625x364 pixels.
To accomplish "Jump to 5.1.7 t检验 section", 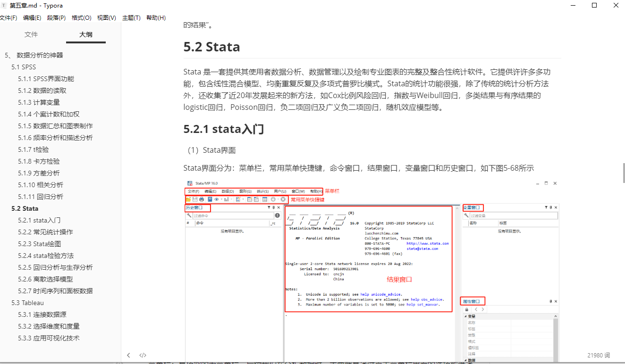I will pos(34,149).
